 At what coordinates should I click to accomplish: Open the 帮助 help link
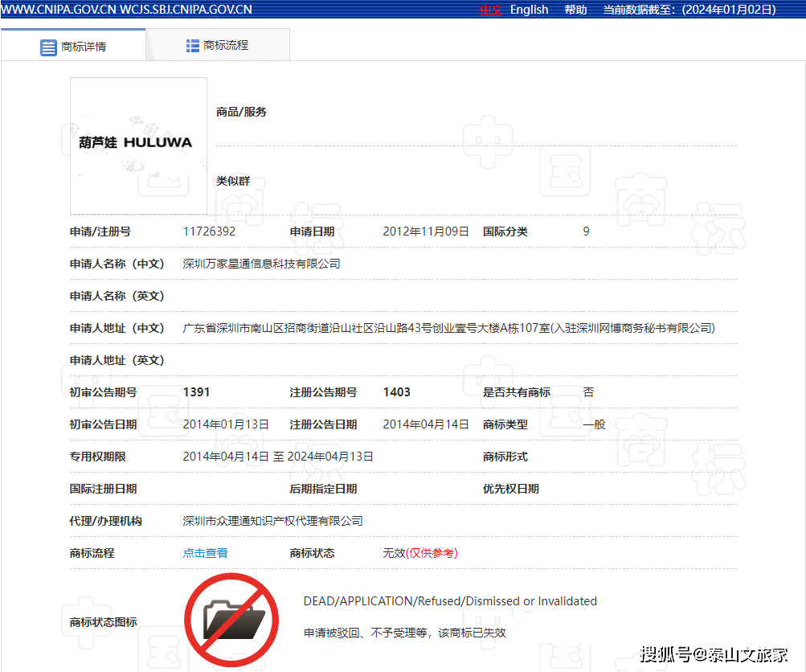click(x=575, y=10)
